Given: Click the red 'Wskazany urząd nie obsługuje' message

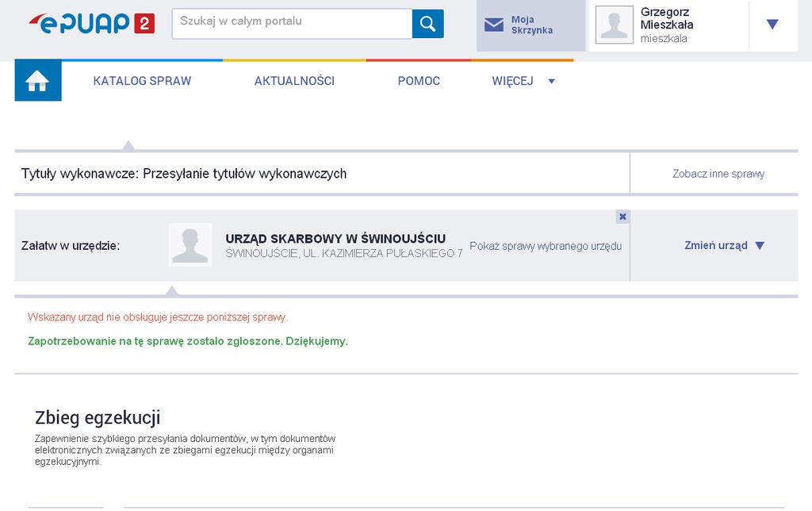Looking at the screenshot, I should tap(158, 317).
